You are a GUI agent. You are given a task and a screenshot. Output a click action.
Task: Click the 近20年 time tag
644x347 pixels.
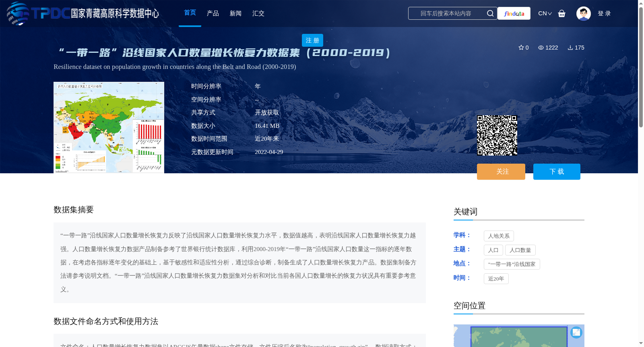point(496,279)
